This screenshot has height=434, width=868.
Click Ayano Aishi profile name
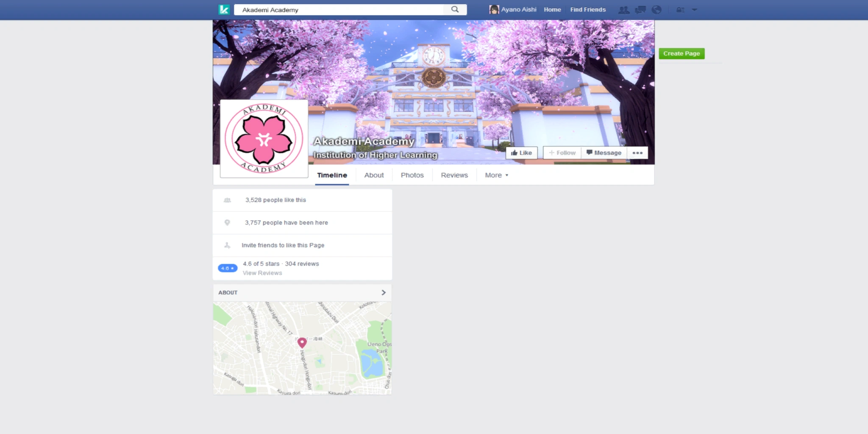[x=519, y=9]
